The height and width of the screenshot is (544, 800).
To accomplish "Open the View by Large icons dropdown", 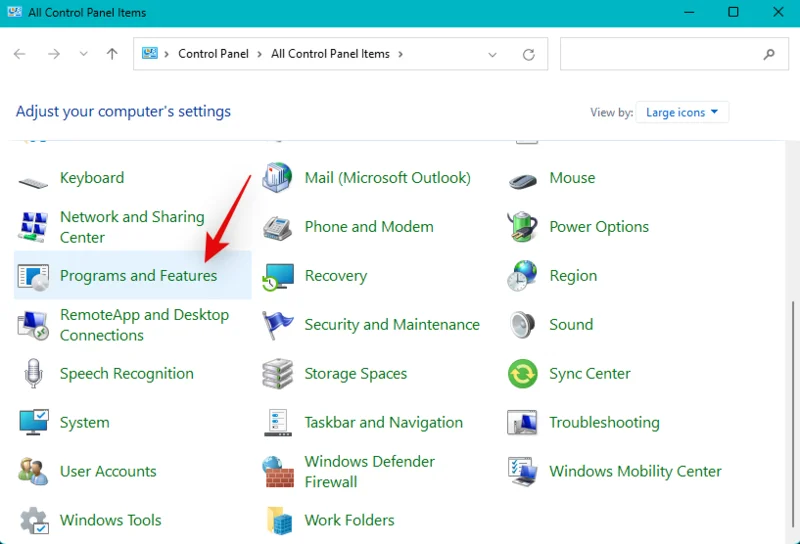I will click(682, 112).
